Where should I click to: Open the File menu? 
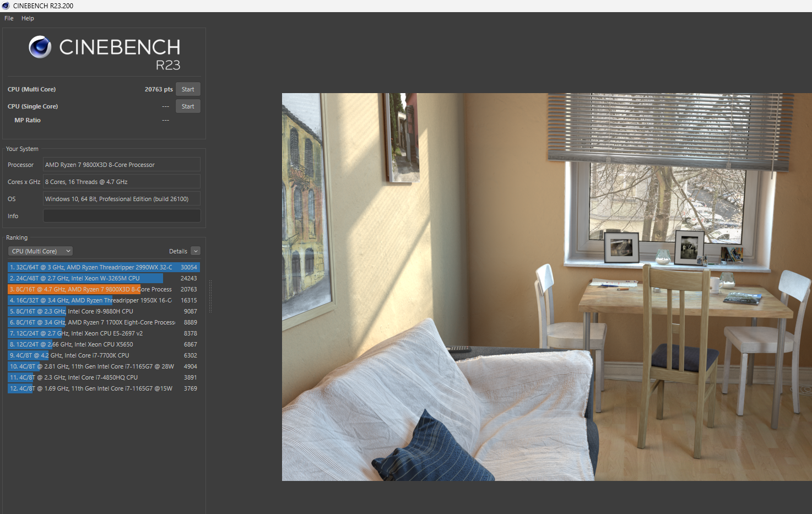click(x=9, y=18)
